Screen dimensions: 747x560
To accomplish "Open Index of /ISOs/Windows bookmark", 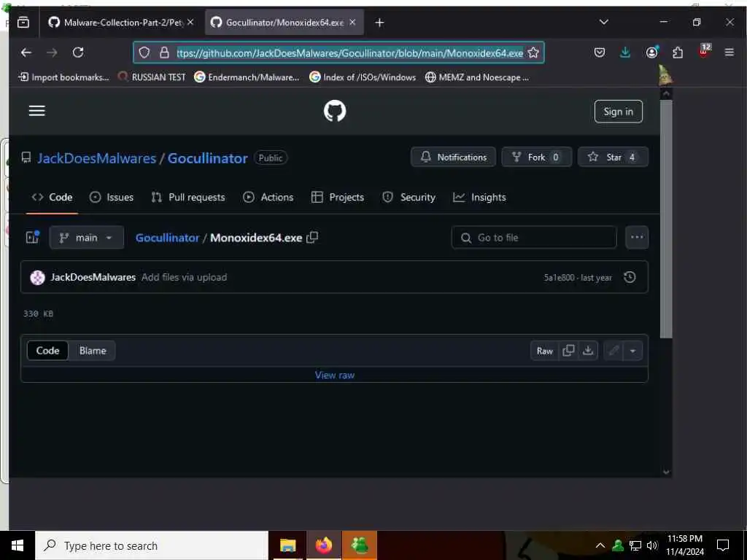I will point(363,77).
